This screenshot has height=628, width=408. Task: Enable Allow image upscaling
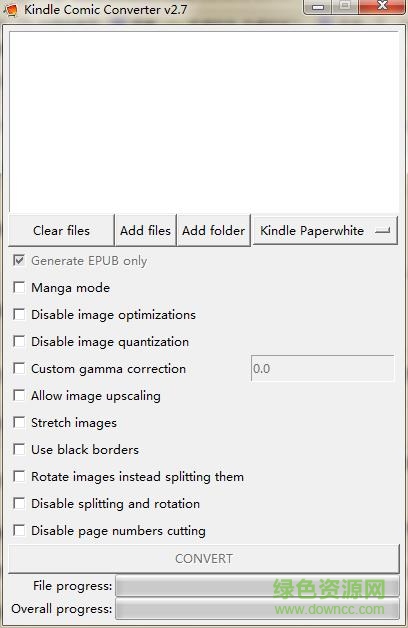pos(19,395)
